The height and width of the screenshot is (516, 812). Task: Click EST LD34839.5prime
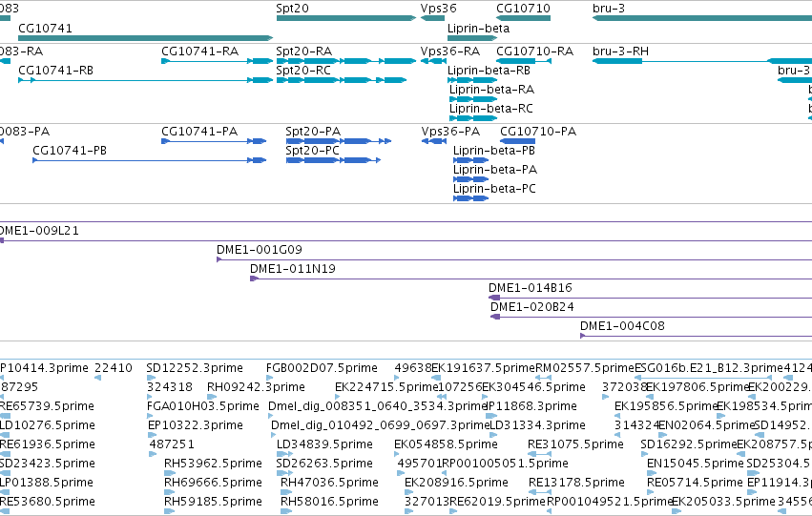pos(285,454)
